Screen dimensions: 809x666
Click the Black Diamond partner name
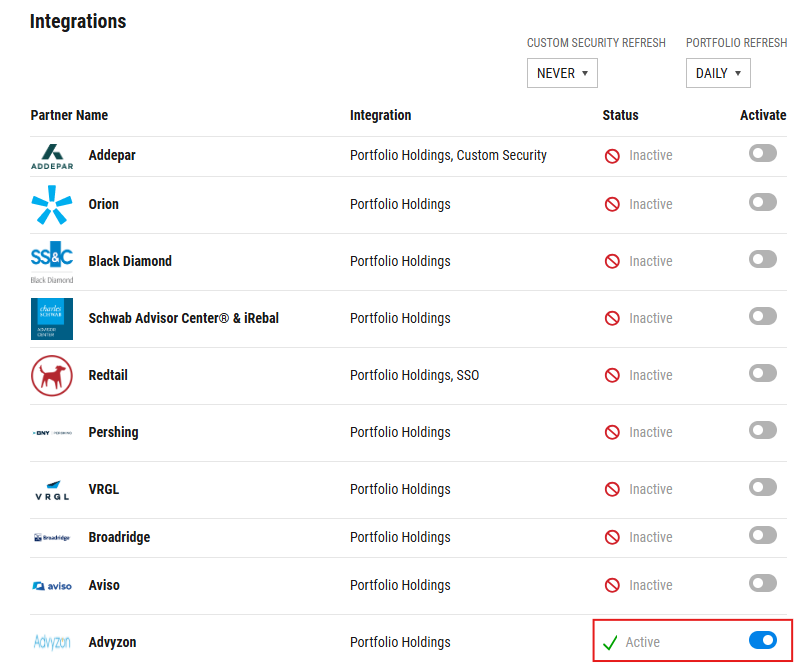point(130,262)
